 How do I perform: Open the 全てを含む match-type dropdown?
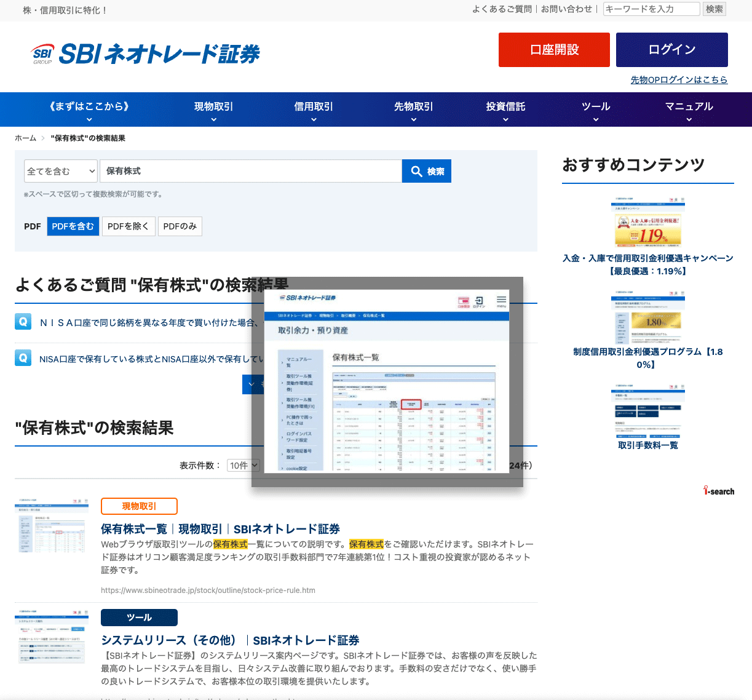(x=61, y=171)
